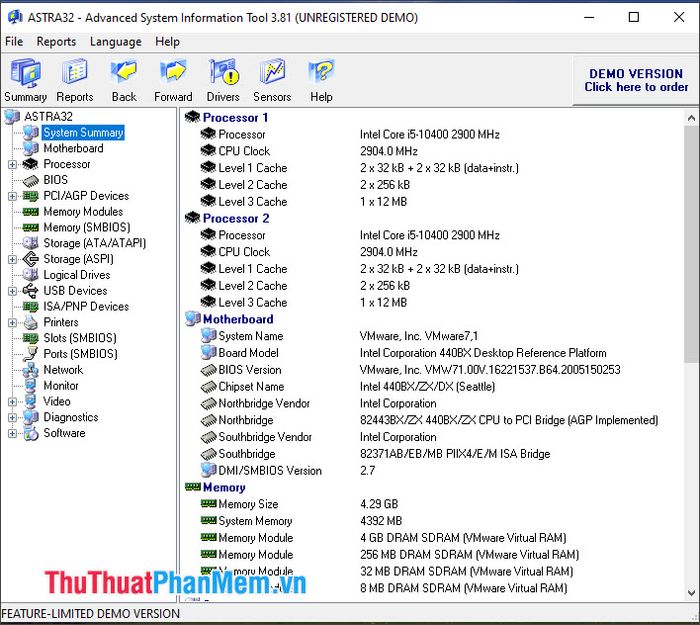Open the Reports toolbar icon
The height and width of the screenshot is (625, 700).
(75, 80)
